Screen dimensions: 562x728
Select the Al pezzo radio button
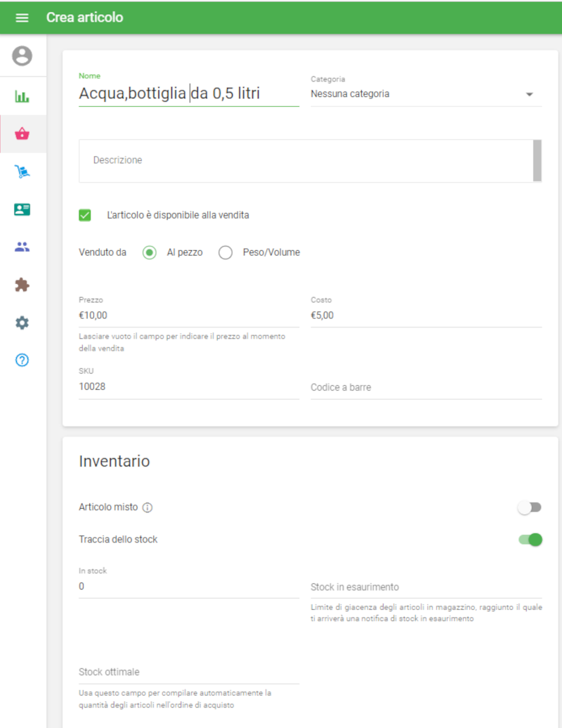pos(150,253)
